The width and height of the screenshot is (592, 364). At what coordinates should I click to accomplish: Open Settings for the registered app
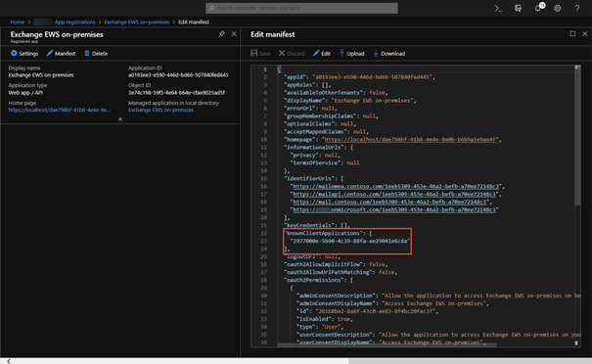[24, 53]
